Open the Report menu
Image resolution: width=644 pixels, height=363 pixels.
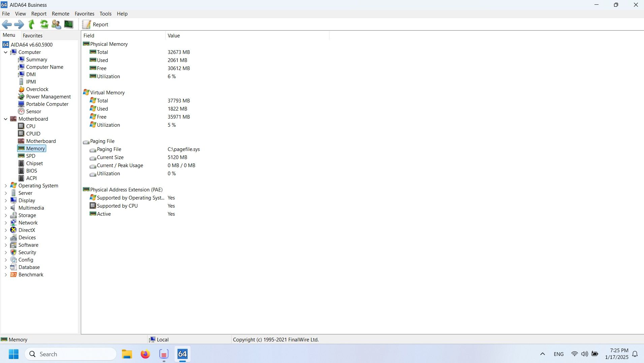(x=39, y=14)
